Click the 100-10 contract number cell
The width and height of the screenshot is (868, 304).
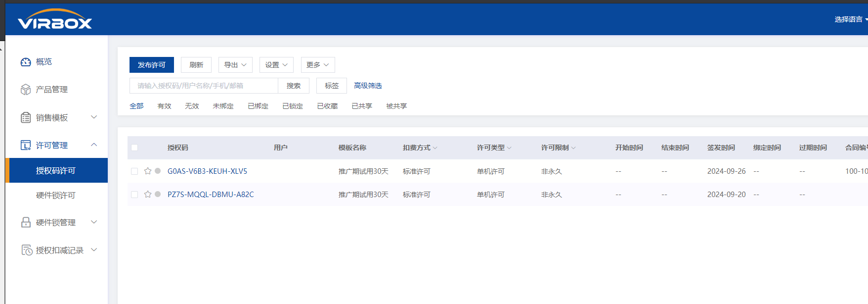click(x=857, y=171)
